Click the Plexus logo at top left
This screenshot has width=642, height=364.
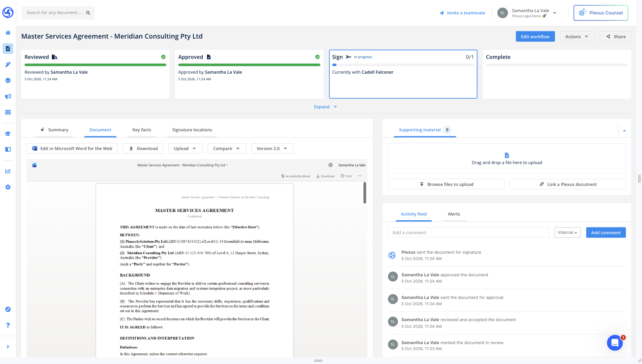pyautogui.click(x=8, y=12)
